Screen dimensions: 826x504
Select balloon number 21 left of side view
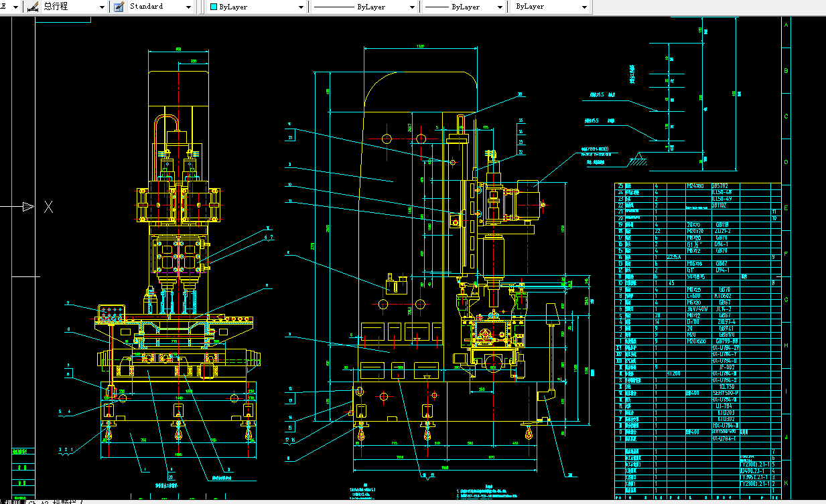pos(291,138)
